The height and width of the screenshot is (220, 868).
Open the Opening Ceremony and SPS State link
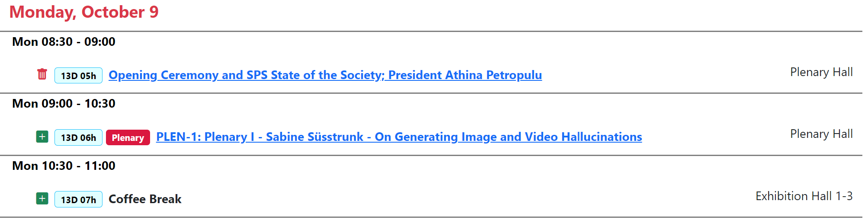coord(325,75)
